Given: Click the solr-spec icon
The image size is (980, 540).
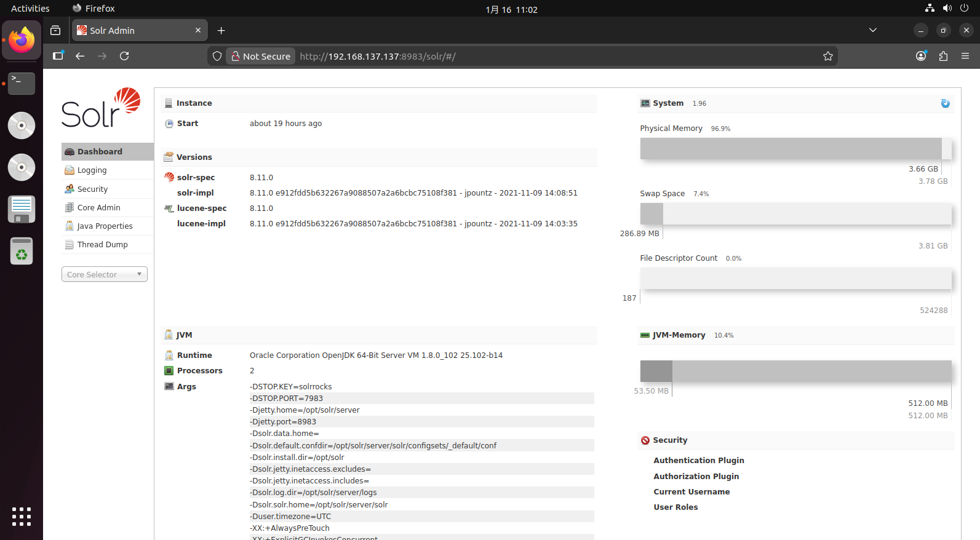Looking at the screenshot, I should pyautogui.click(x=169, y=177).
